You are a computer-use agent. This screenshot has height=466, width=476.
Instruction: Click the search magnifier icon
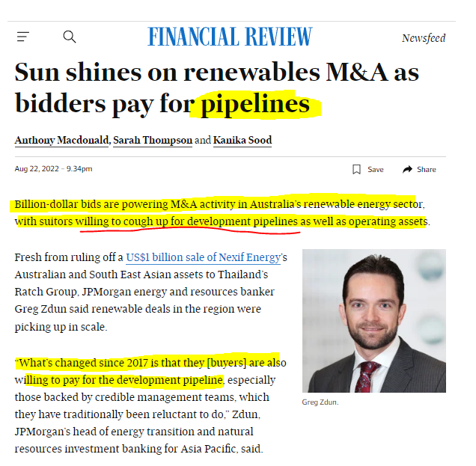pos(70,37)
